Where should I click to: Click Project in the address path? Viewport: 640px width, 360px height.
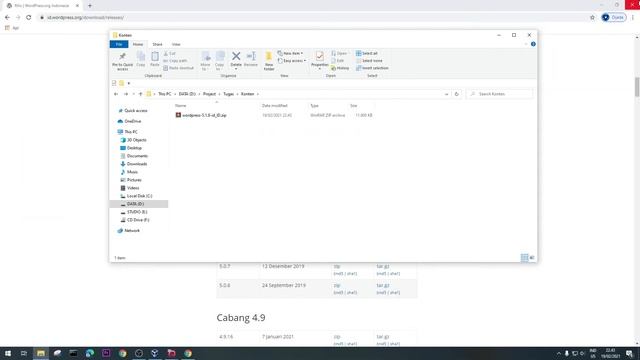coord(209,94)
